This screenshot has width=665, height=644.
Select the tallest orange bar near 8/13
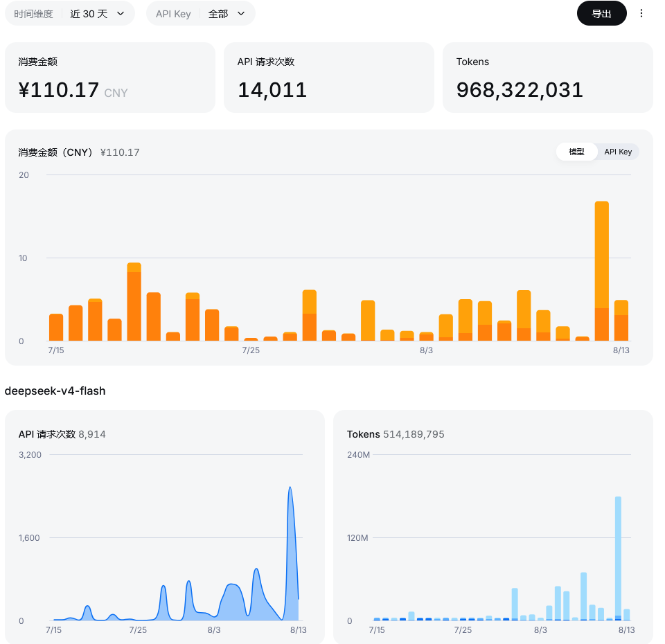click(601, 271)
